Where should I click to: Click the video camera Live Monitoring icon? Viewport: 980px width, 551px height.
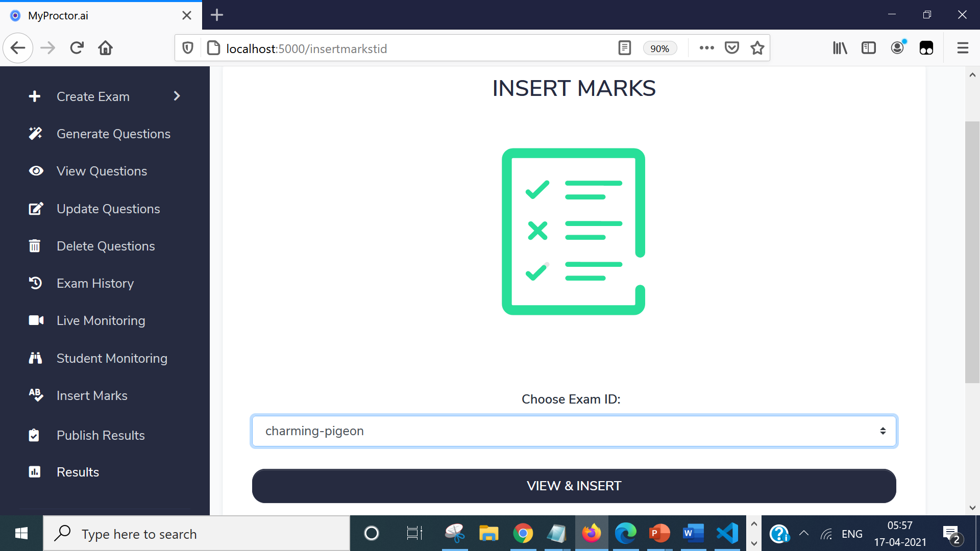[x=36, y=320]
